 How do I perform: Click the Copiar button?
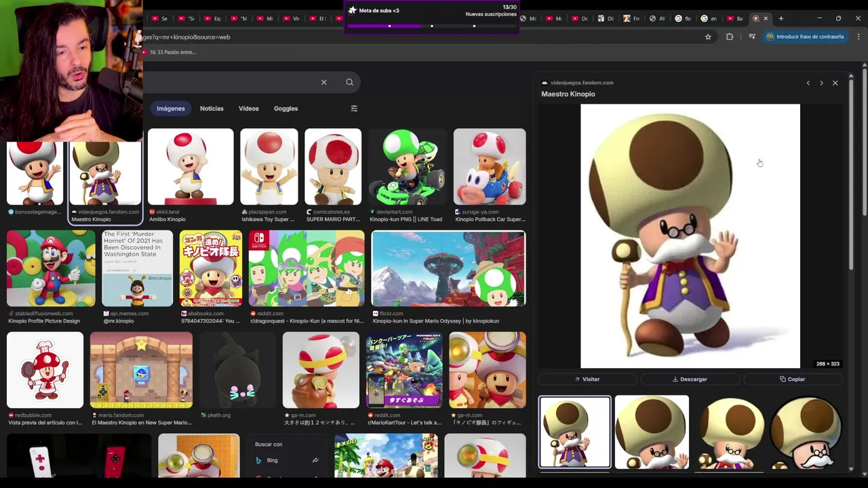click(x=792, y=380)
